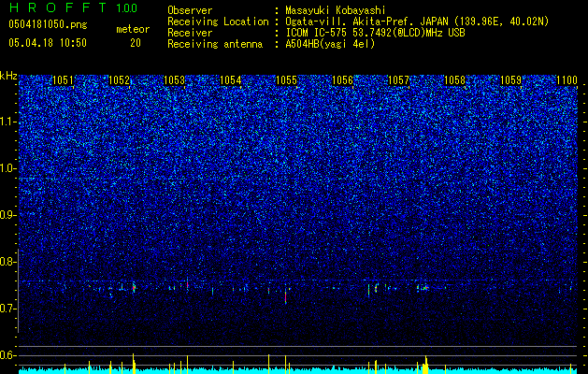Click the 0.6 kHz frequency axis label
Screen dimensions: 588x374
click(x=8, y=355)
